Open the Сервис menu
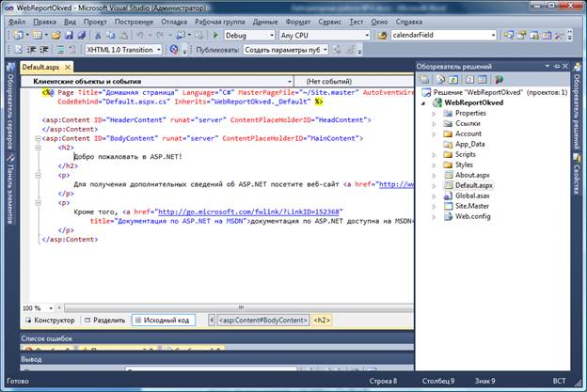 click(330, 22)
